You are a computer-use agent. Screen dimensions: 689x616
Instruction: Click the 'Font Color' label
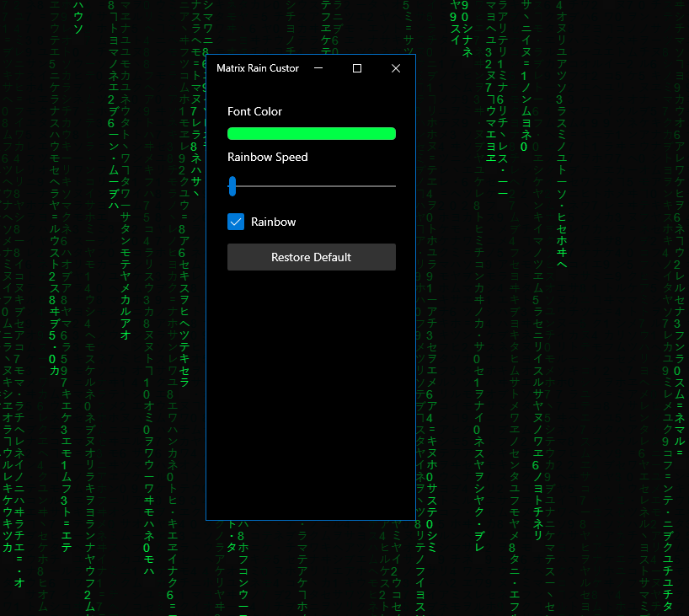tap(254, 111)
